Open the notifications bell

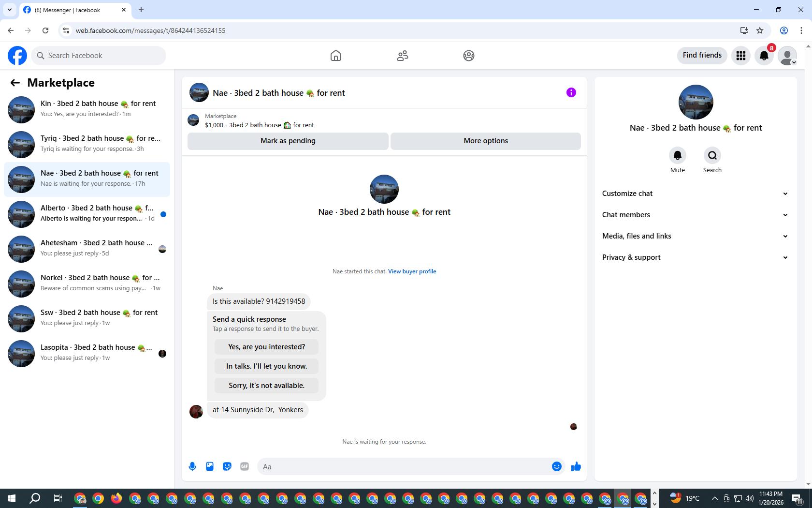click(764, 56)
